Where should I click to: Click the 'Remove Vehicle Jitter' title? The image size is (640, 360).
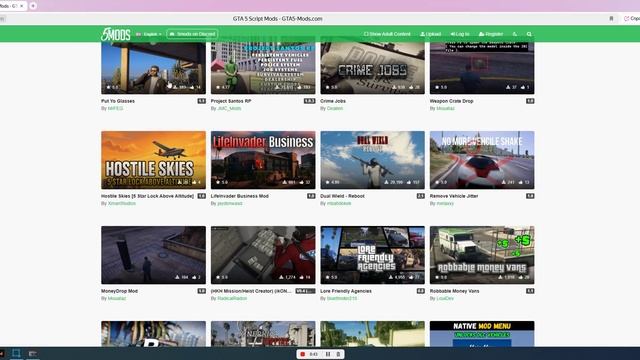click(454, 196)
